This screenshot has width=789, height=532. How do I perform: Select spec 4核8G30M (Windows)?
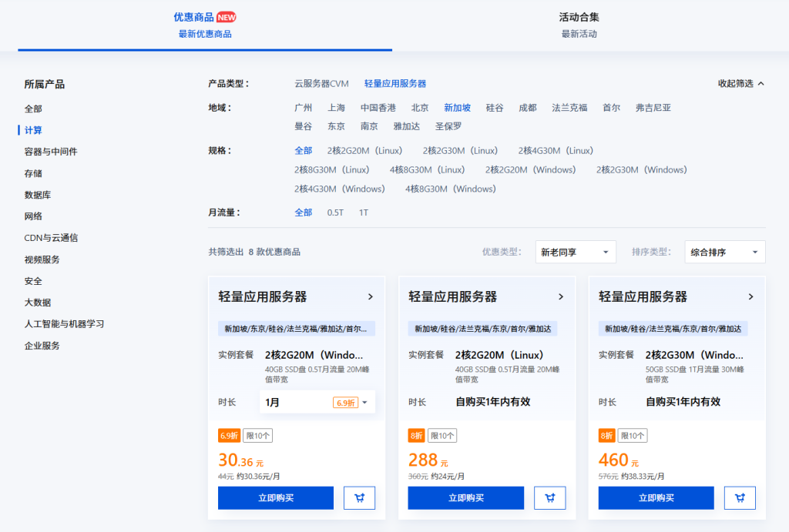[x=451, y=189]
